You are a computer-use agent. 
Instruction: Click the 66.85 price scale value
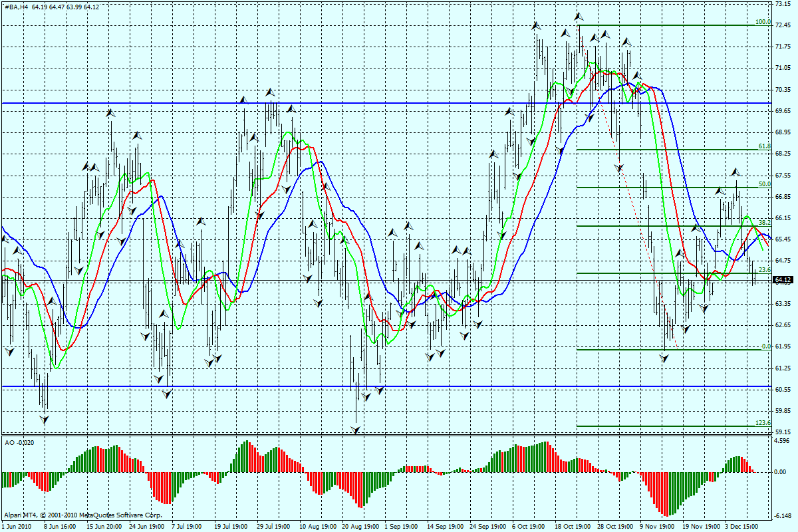coord(783,197)
